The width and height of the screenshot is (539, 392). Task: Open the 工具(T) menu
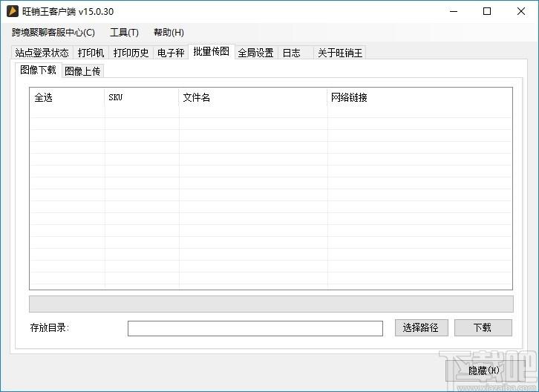coord(124,33)
